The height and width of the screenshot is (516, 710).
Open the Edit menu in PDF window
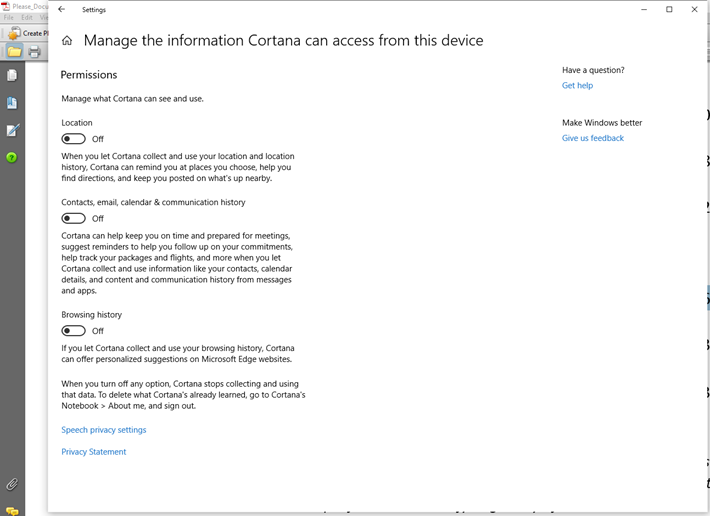27,17
